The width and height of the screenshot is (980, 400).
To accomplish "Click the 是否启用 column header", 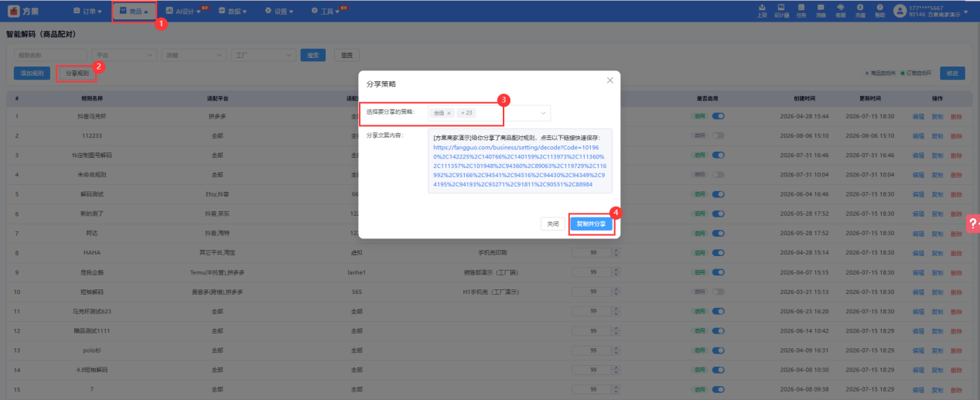I will point(708,99).
